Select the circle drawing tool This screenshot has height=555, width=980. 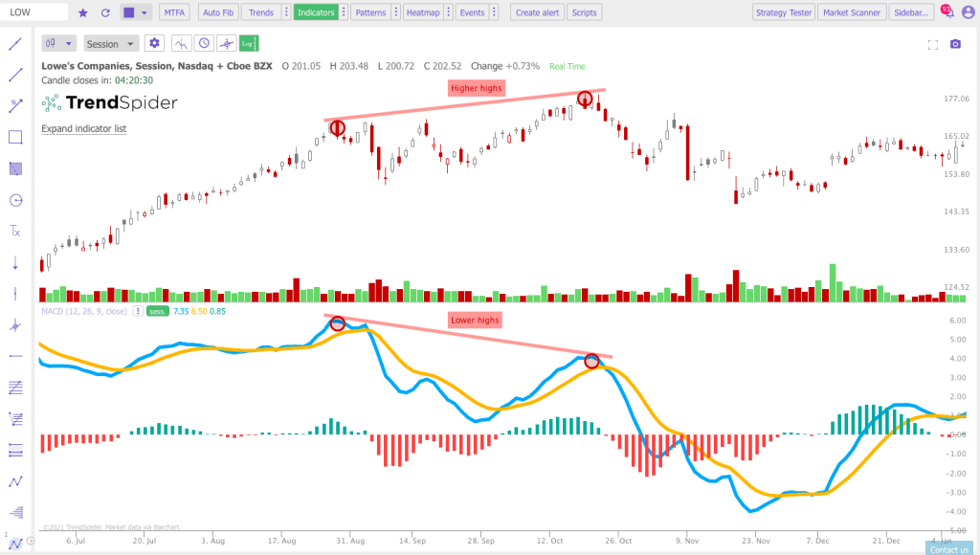point(15,200)
